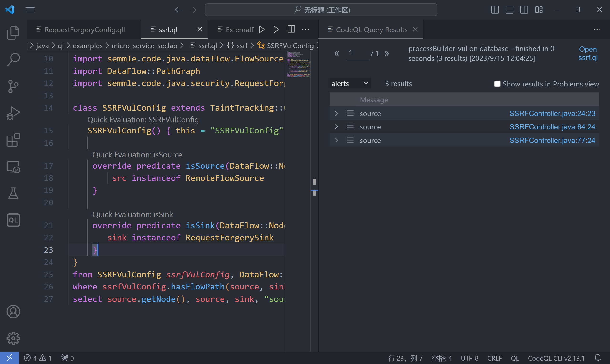This screenshot has height=364, width=610.
Task: Show path for SSRFController.java:24:23 result
Action: point(350,113)
